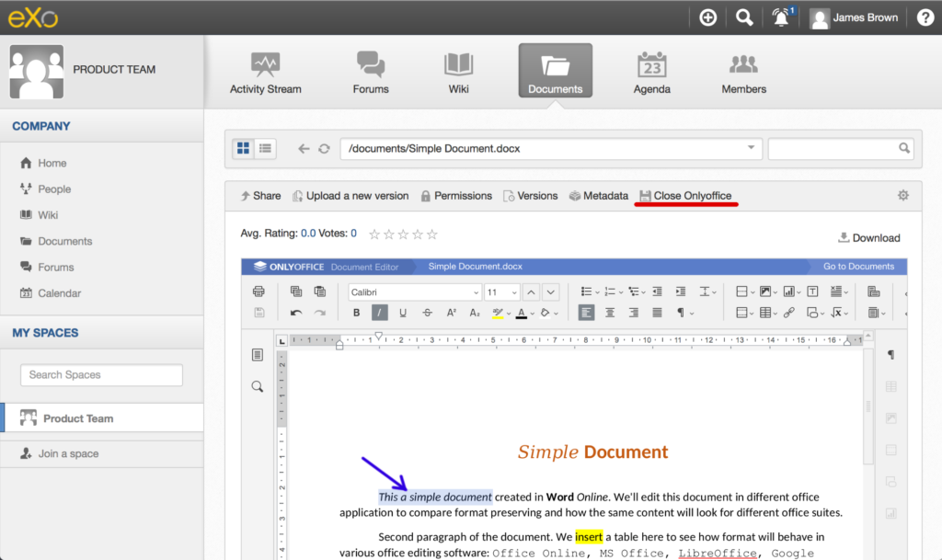Screen dimensions: 942x560
Task: Switch to icon grid view
Action: [243, 148]
